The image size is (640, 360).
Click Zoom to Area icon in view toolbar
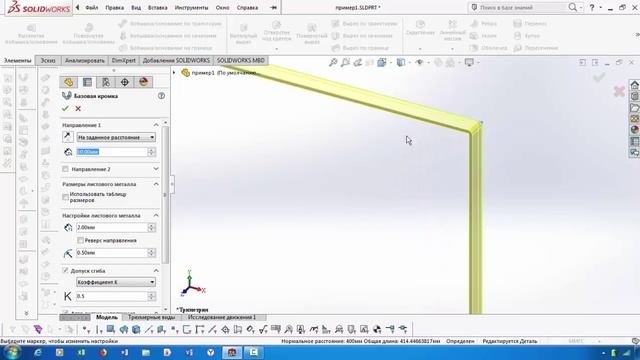point(346,62)
